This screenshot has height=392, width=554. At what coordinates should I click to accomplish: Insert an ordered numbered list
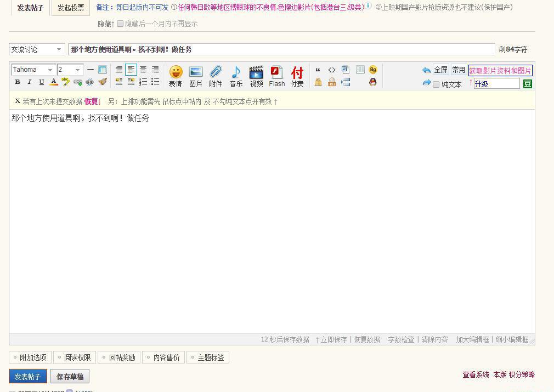[x=143, y=82]
